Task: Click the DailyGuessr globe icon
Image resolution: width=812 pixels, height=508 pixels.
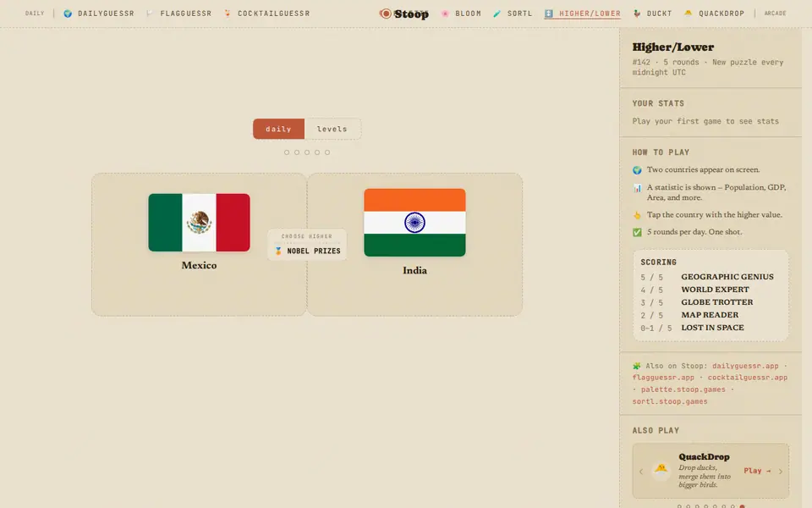Action: tap(68, 14)
